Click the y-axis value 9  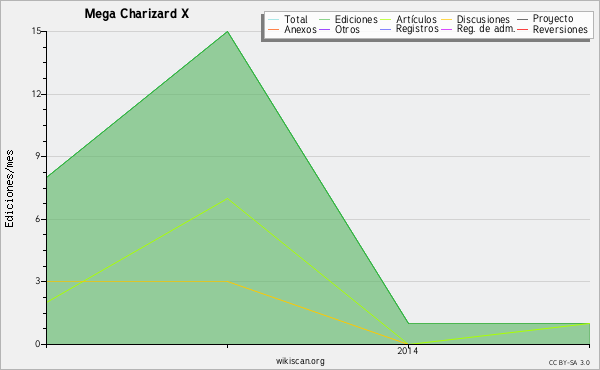pos(38,156)
